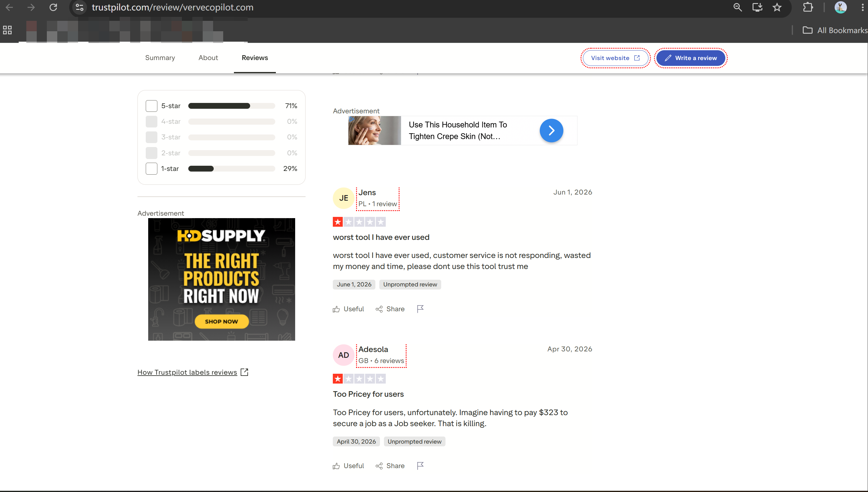Click SHOP NOW in the HD Supply ad
Screen dimensions: 868x492
coord(221,321)
